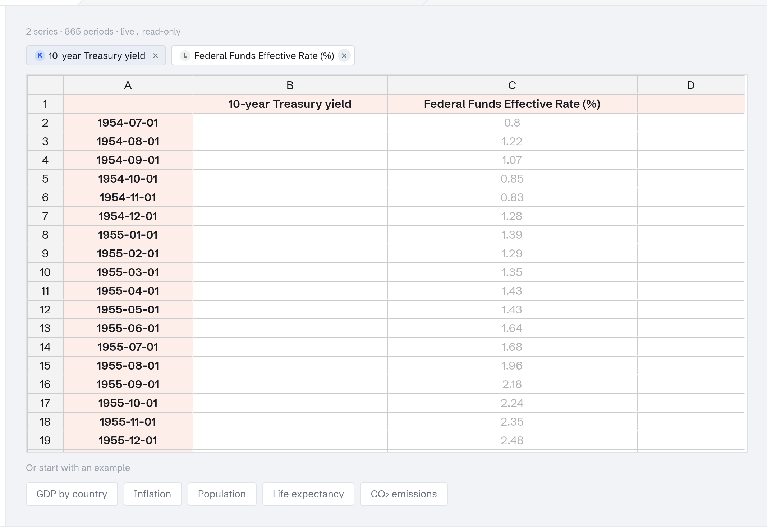Load the CO₂ emissions example

coord(404,494)
